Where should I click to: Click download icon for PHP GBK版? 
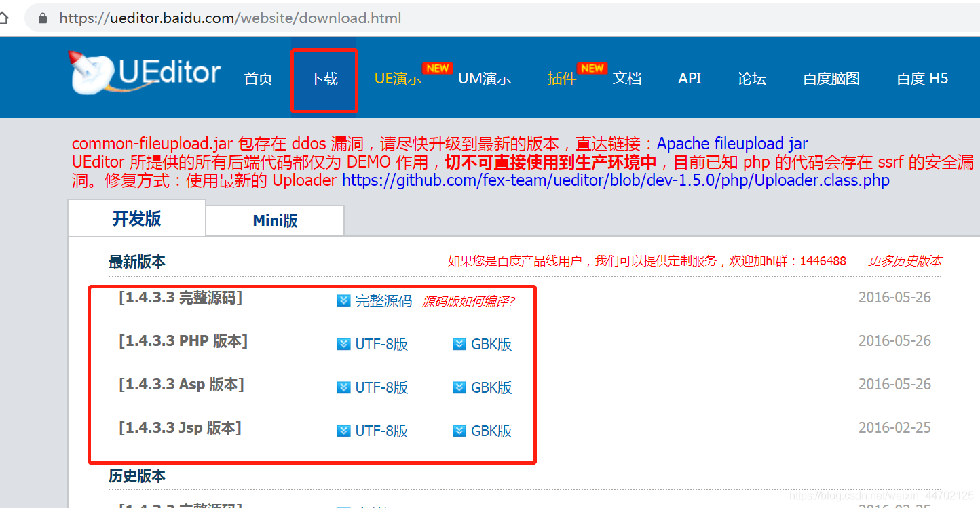coord(459,344)
